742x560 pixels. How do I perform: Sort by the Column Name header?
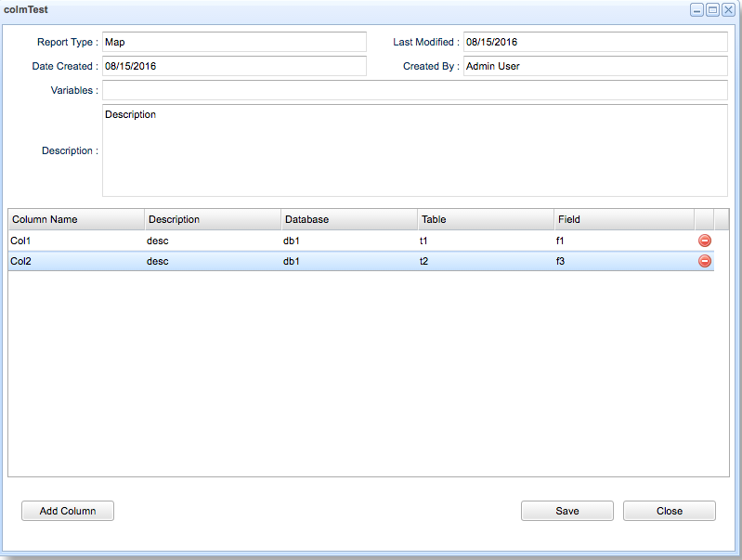click(x=76, y=219)
